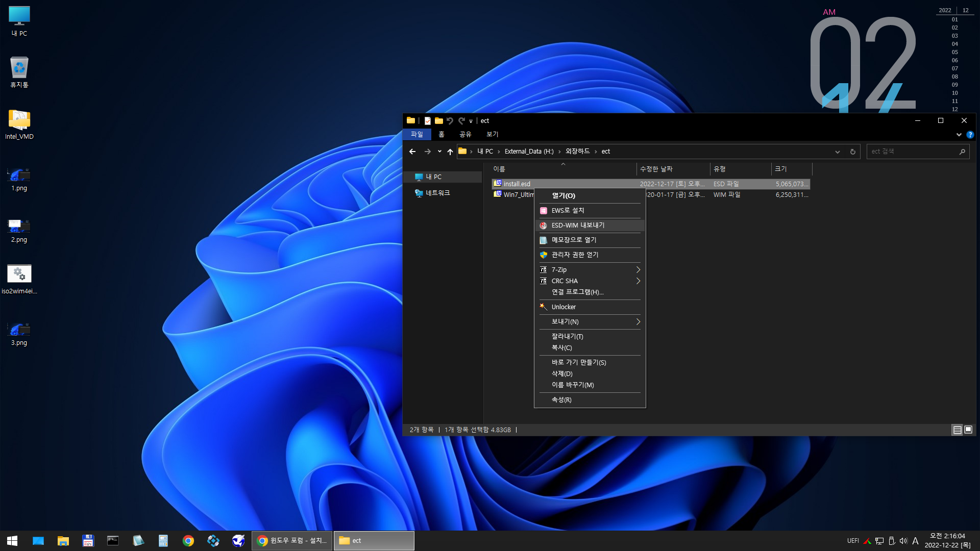Click the 내 PC breadcrumb segment

coord(485,152)
